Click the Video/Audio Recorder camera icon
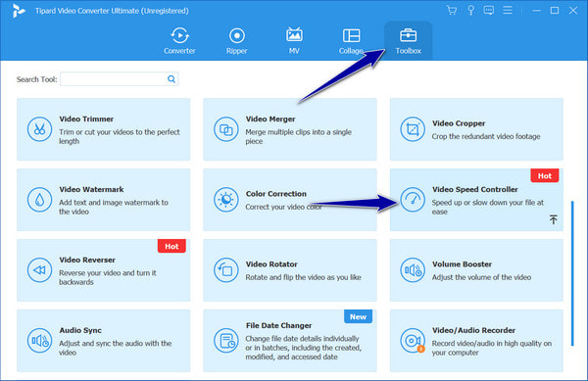 [413, 341]
